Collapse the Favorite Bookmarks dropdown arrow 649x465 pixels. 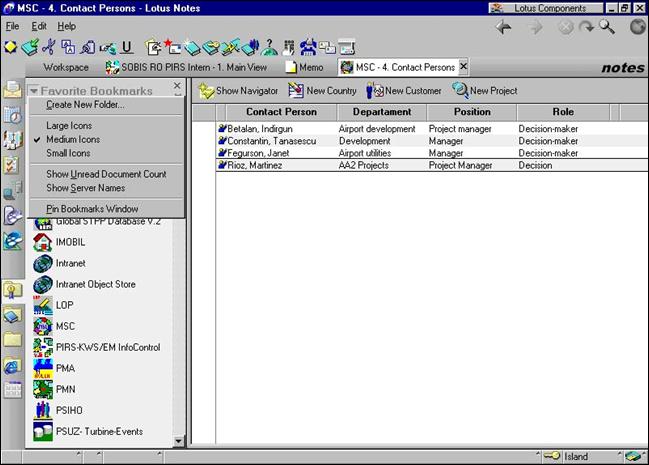click(x=34, y=92)
